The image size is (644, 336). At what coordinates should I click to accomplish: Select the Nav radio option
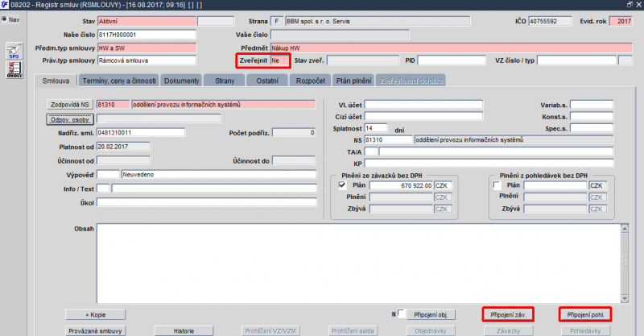tap(5, 19)
